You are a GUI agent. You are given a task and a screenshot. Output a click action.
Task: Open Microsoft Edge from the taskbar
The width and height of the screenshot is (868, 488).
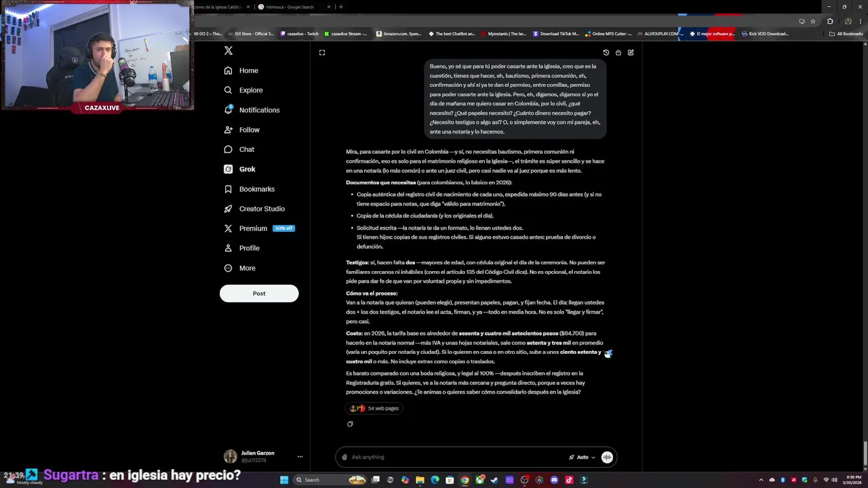coord(435,480)
